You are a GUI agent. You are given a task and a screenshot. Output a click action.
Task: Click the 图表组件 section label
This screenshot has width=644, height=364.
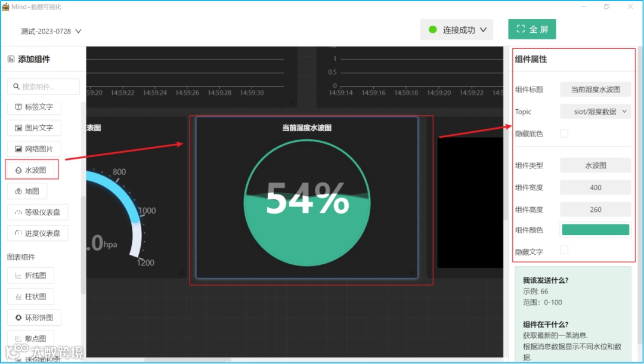(x=21, y=257)
